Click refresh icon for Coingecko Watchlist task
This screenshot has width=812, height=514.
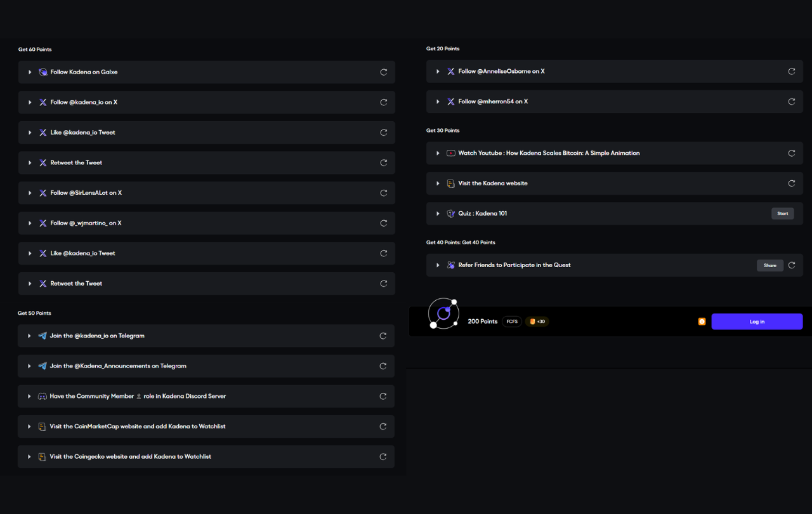pyautogui.click(x=383, y=457)
